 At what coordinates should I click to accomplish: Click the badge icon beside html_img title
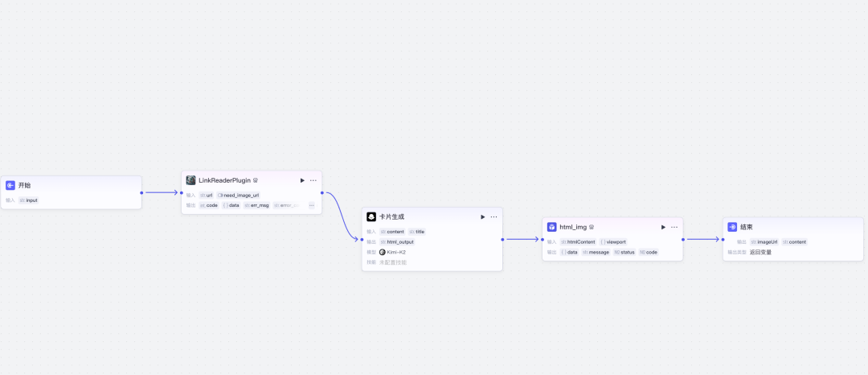tap(592, 227)
